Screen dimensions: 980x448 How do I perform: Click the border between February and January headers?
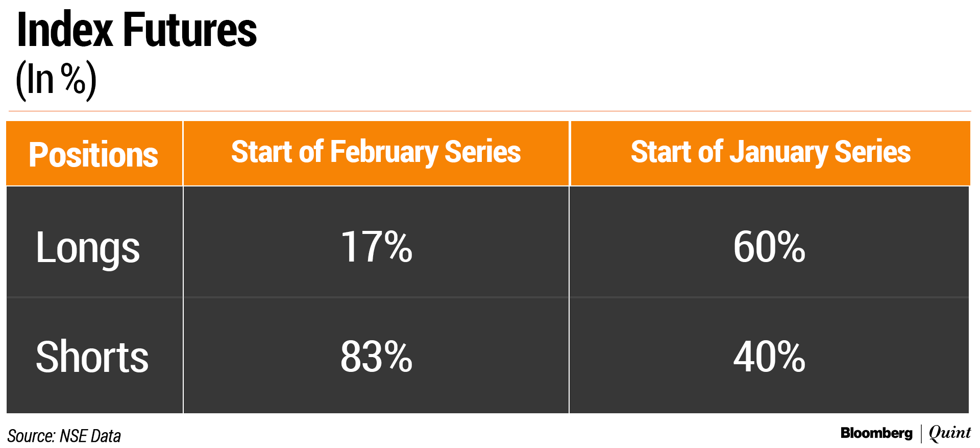point(570,153)
